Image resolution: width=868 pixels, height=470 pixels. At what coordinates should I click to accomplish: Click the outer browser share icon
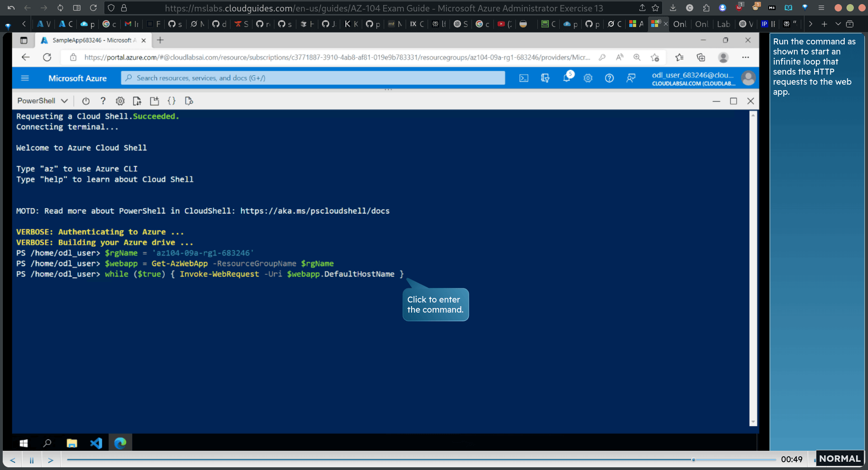[x=642, y=8]
